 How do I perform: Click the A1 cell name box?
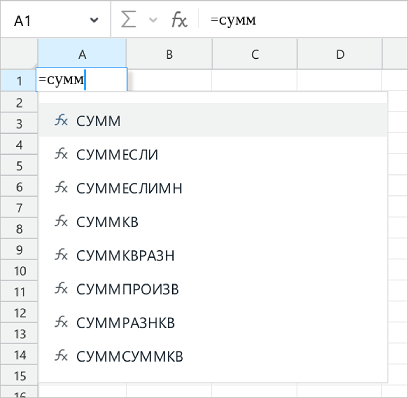pyautogui.click(x=55, y=20)
